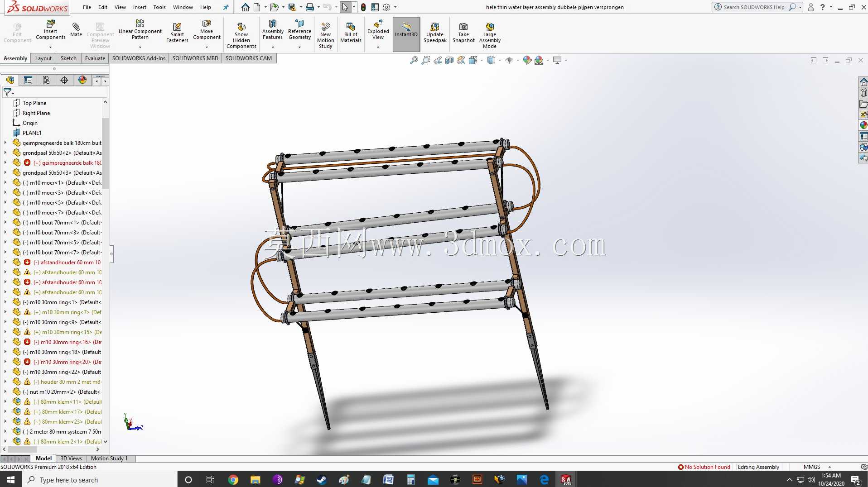868x487 pixels.
Task: Open Reference Geometry tool
Action: (x=299, y=30)
